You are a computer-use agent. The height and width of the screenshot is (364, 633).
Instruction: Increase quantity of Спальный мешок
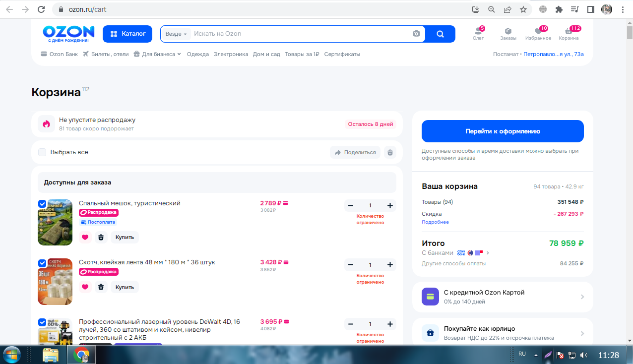[x=390, y=205]
